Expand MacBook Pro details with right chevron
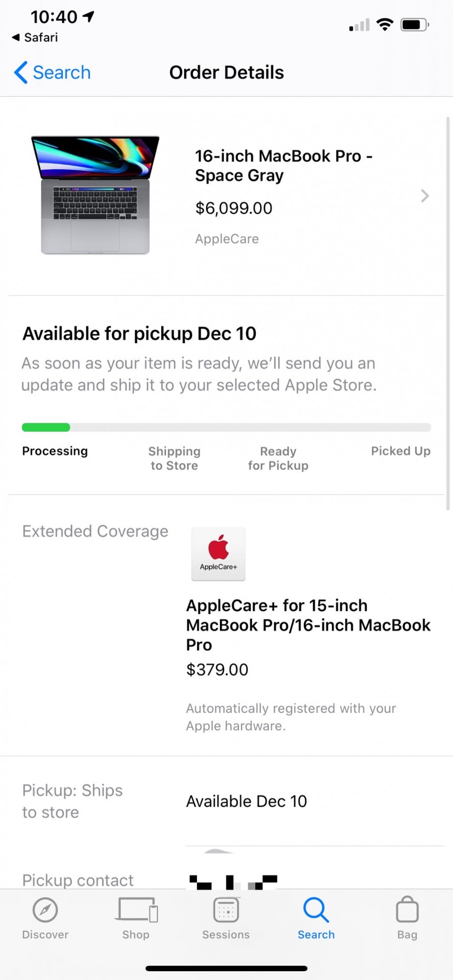Viewport: 453px width, 980px height. (425, 196)
